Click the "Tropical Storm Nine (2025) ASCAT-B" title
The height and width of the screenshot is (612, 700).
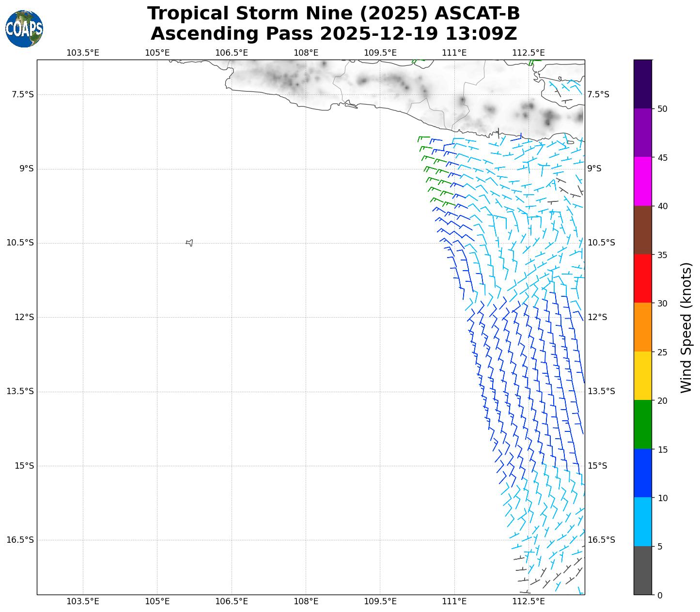coord(333,14)
